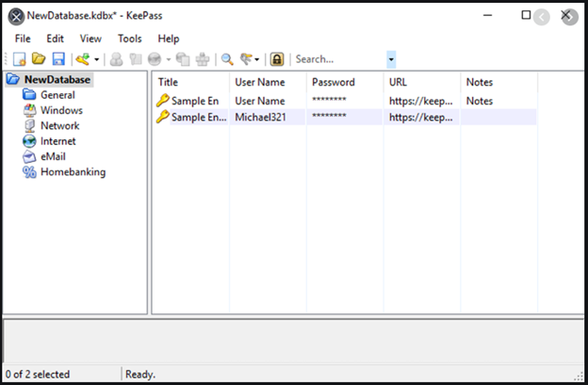Screen dimensions: 588x385
Task: Open the View menu
Action: click(x=90, y=39)
